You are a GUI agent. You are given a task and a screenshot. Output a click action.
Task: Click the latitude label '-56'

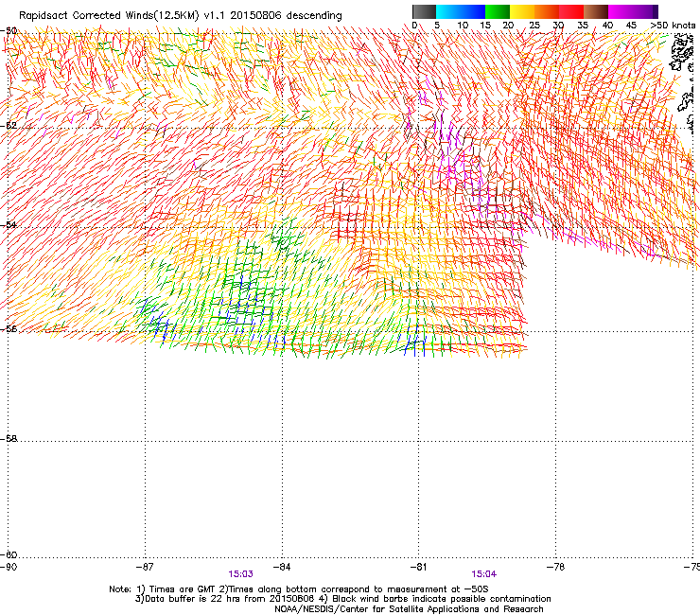click(x=9, y=328)
